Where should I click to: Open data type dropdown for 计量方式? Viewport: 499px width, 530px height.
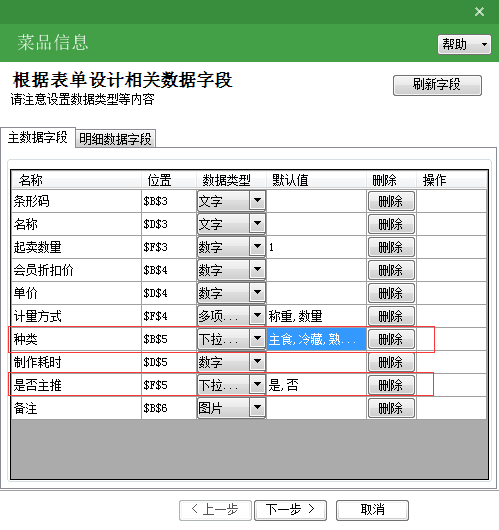point(257,316)
